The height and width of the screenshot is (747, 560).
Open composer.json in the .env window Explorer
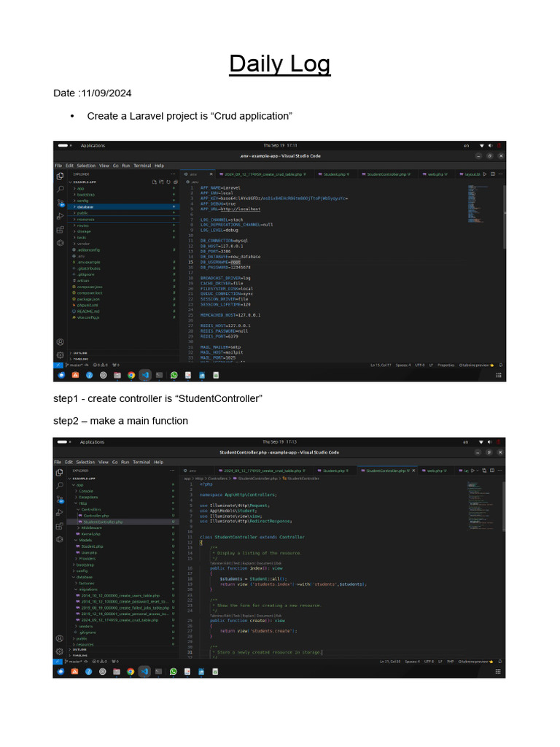[x=124, y=287]
